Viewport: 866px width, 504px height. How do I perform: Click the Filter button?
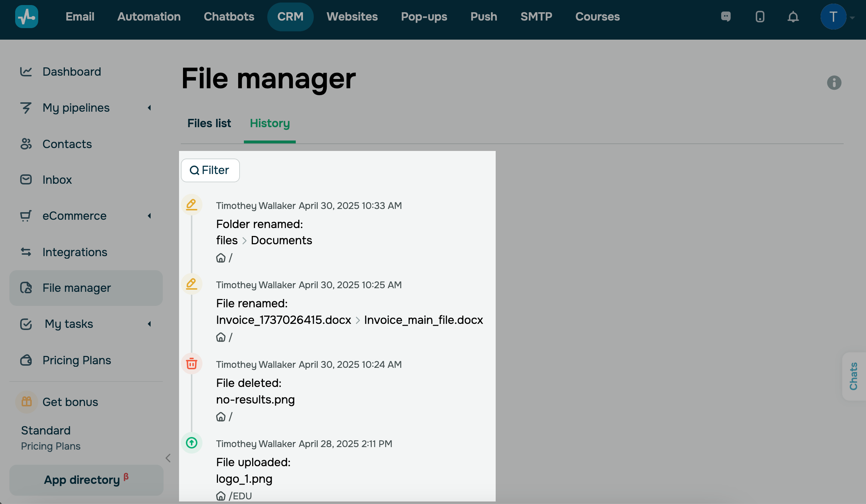(x=210, y=170)
